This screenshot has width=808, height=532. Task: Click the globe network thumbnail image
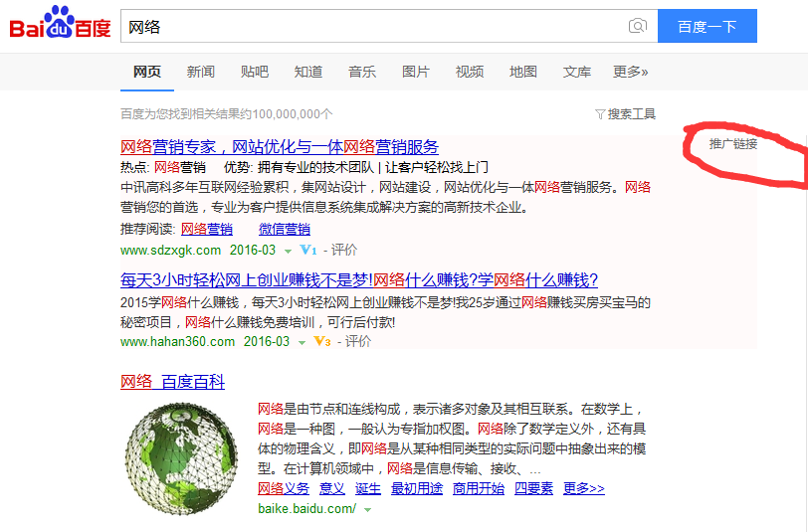181,458
